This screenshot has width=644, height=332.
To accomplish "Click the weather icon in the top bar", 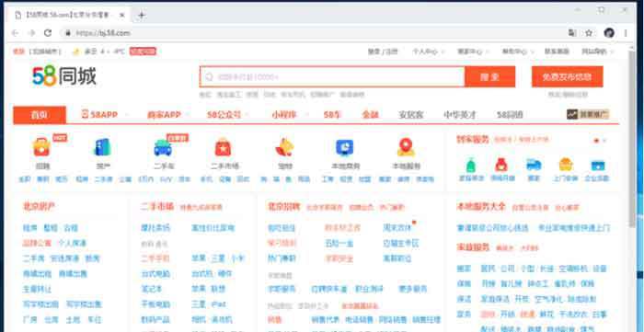I will (76, 52).
